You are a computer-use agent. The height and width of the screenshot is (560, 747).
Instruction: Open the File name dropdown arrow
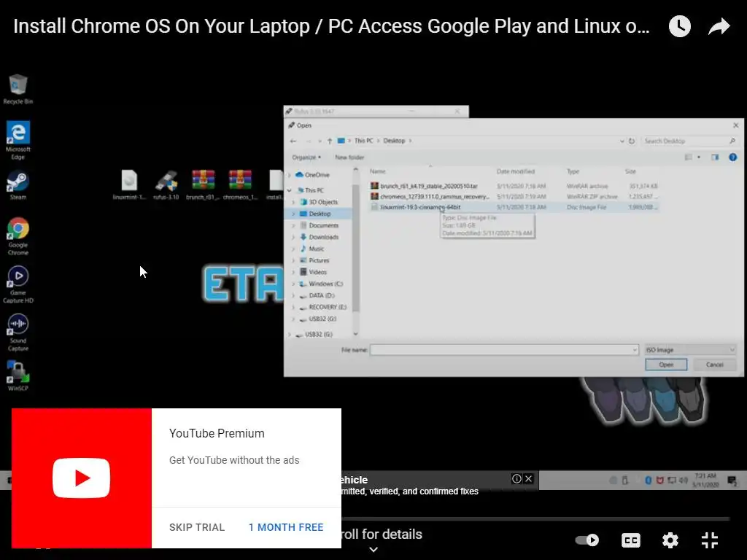click(x=635, y=350)
